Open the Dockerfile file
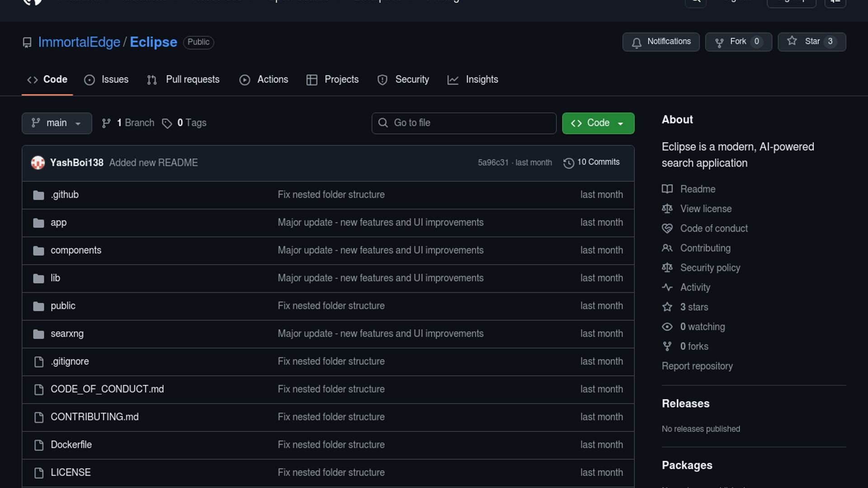Viewport: 868px width, 488px height. 71,445
